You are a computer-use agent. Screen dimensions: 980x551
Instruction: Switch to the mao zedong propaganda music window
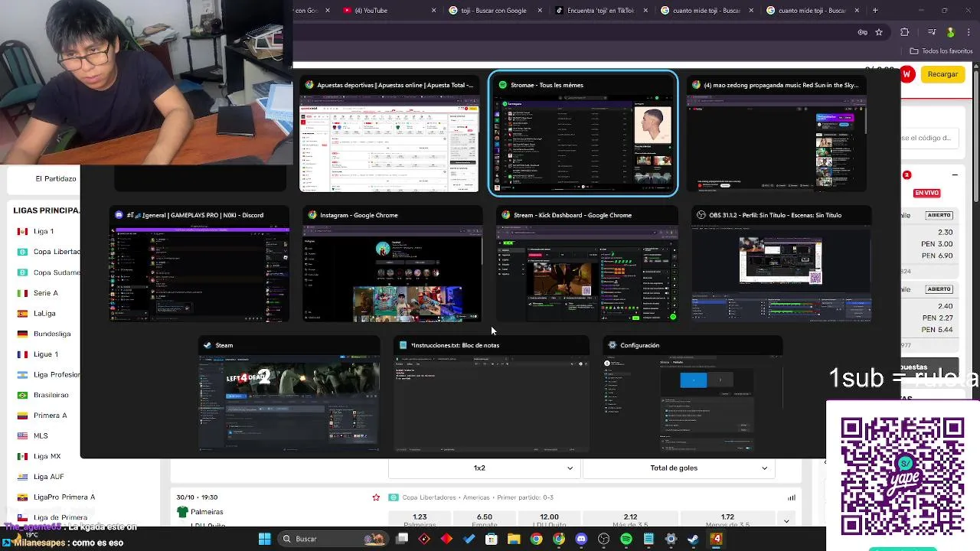[776, 134]
